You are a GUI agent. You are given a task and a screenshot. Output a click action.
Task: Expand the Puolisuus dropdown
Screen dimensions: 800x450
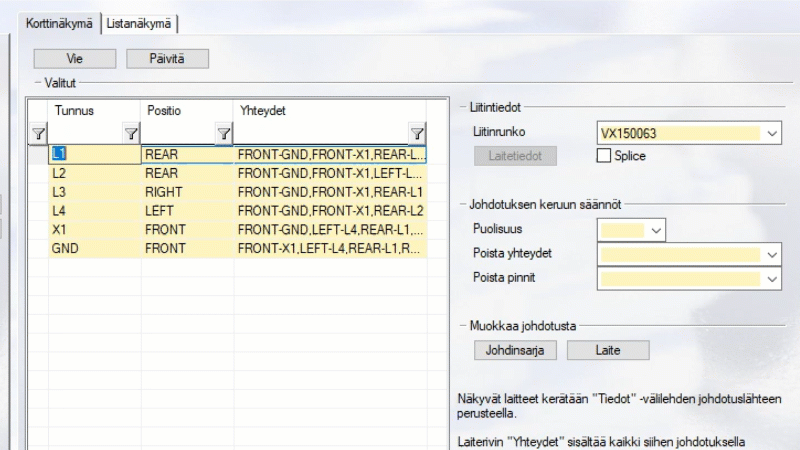pos(656,231)
